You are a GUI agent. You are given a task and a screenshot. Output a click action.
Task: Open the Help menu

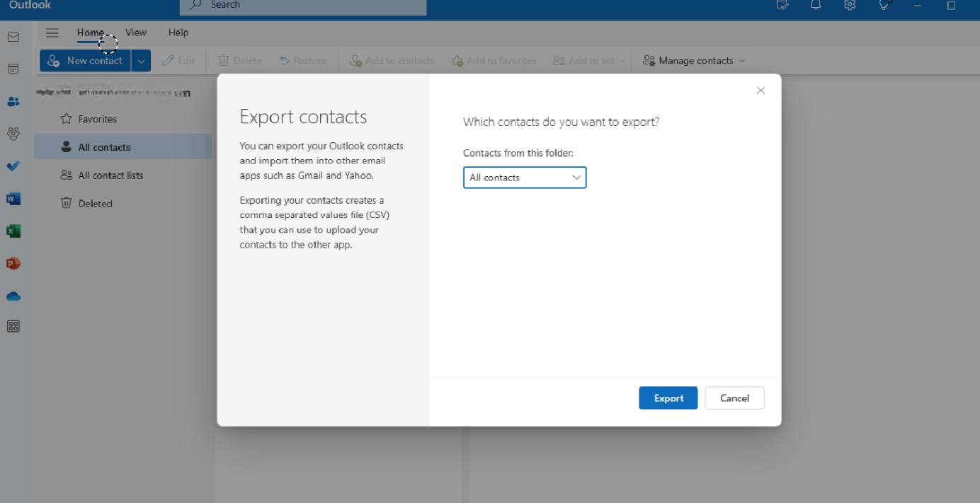[x=178, y=33]
